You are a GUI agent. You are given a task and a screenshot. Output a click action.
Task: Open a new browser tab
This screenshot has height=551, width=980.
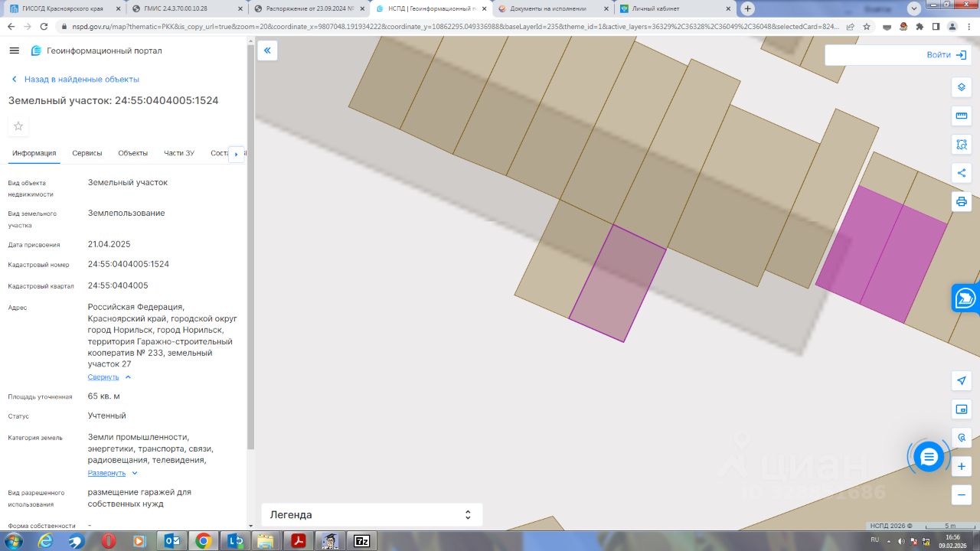[x=748, y=8]
